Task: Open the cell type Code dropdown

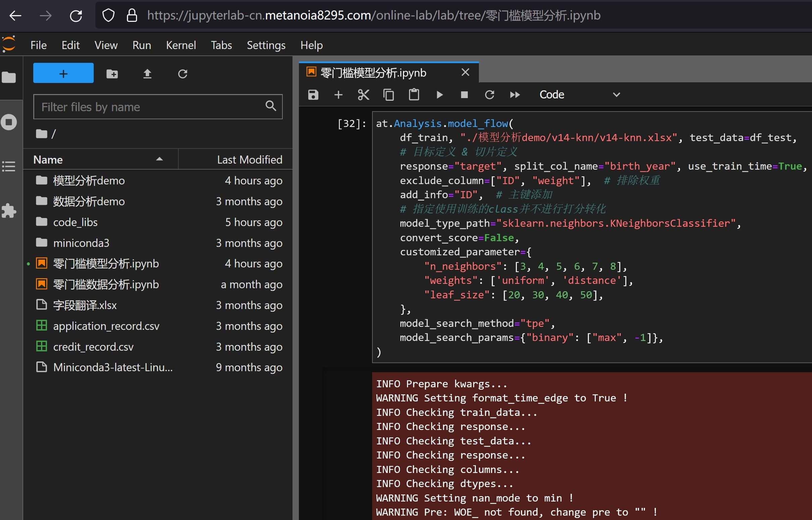Action: point(579,95)
